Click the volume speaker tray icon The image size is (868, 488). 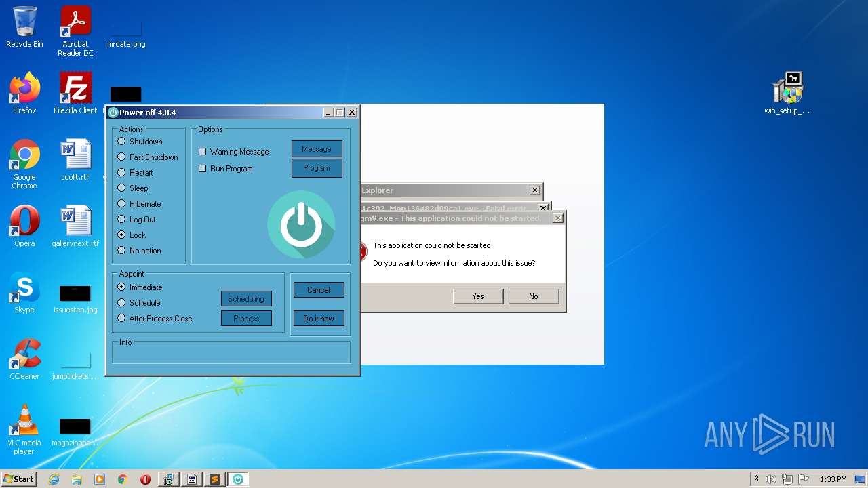pos(771,479)
